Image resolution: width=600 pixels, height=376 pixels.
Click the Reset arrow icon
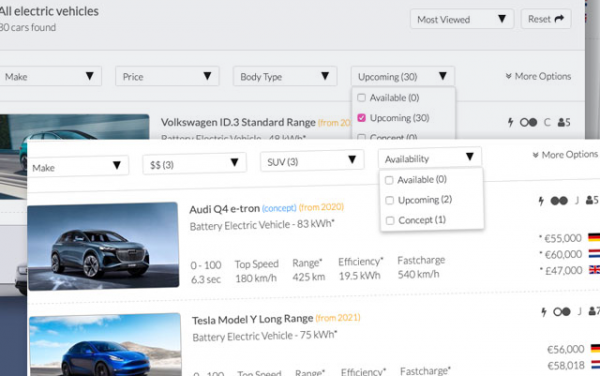click(x=559, y=18)
